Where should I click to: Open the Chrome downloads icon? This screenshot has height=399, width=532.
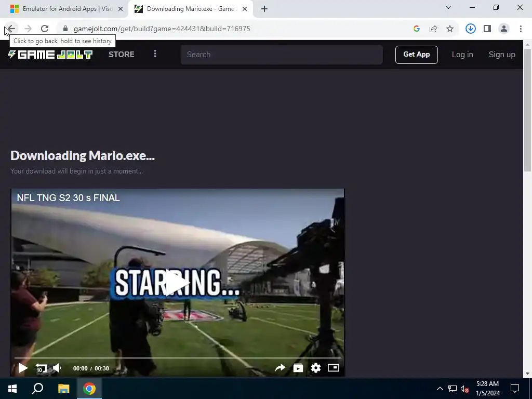click(x=471, y=29)
